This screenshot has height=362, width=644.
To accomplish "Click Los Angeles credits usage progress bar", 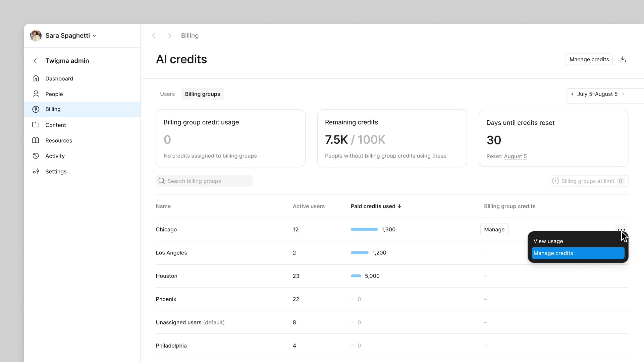I will click(x=359, y=252).
